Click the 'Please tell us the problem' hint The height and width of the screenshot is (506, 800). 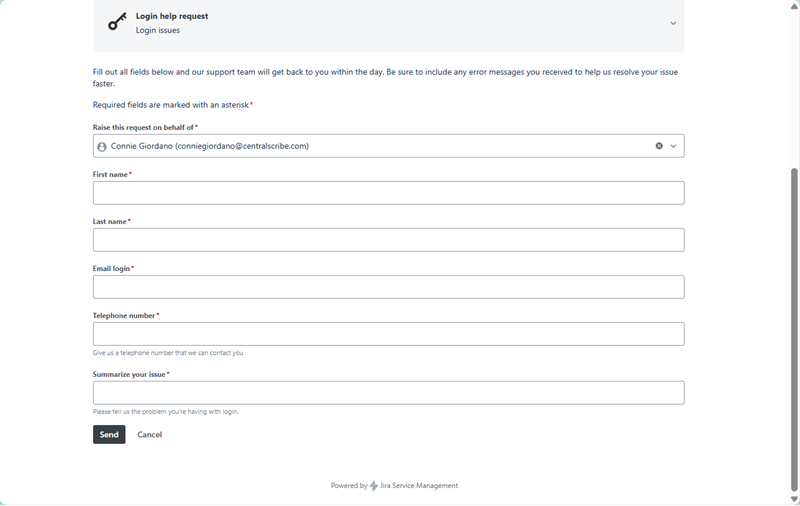click(x=165, y=412)
